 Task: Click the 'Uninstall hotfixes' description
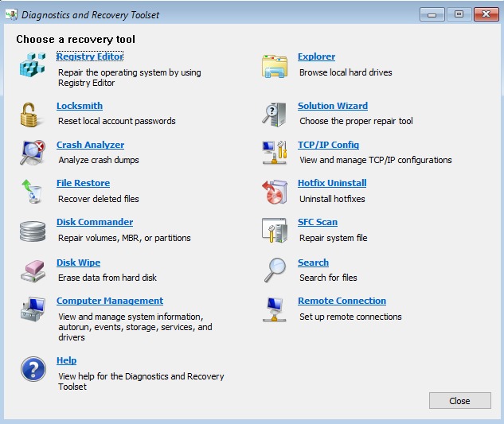pos(332,199)
